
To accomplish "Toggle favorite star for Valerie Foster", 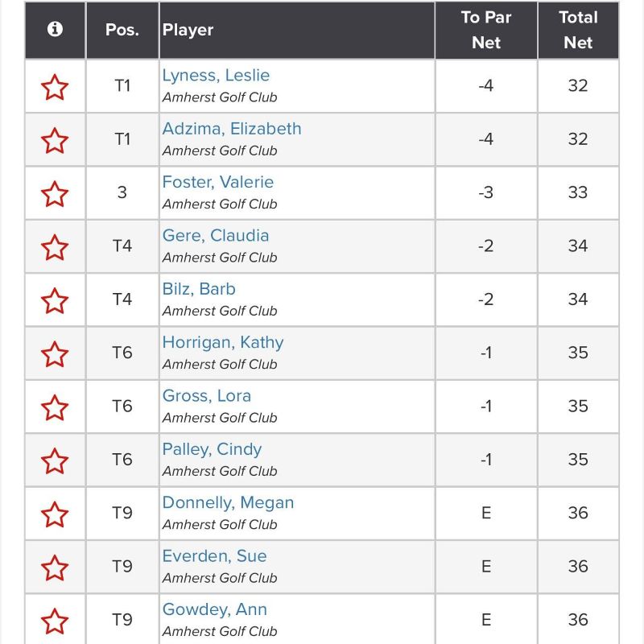I will pos(55,194).
